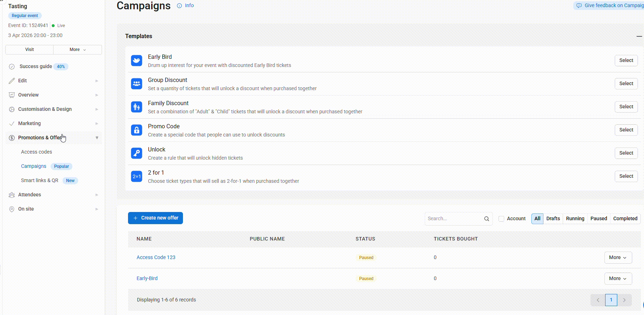Click the Regular event badge
The width and height of the screenshot is (644, 315).
click(x=25, y=16)
